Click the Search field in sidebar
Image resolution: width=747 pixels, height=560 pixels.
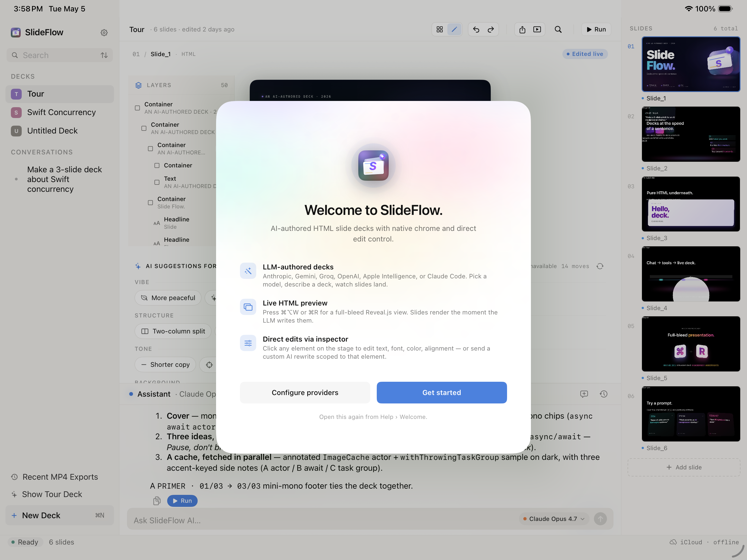pos(60,55)
